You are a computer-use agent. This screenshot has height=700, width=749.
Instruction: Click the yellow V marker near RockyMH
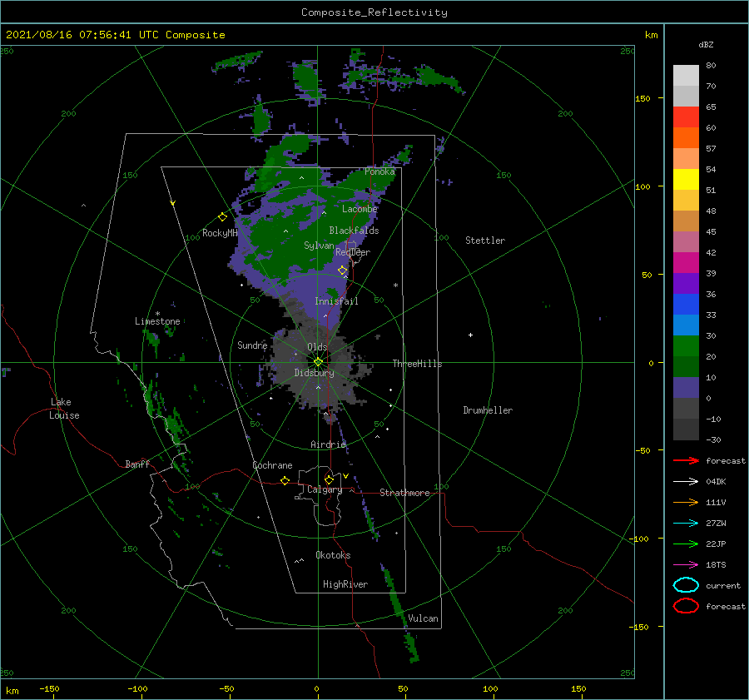click(173, 203)
